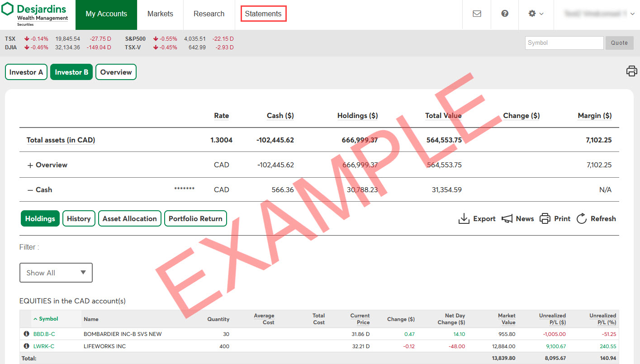
Task: Click the BOMBARDIER INC-B SVS NEW name
Action: [x=123, y=334]
